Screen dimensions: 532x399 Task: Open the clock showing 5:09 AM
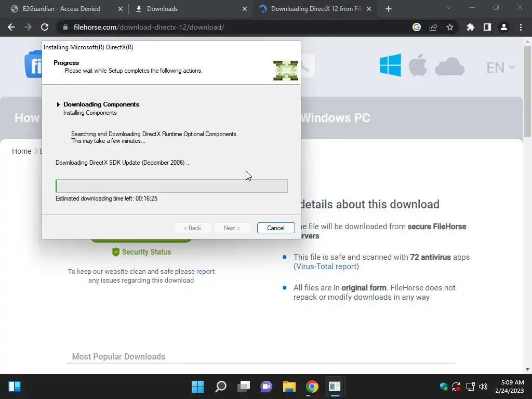click(509, 387)
